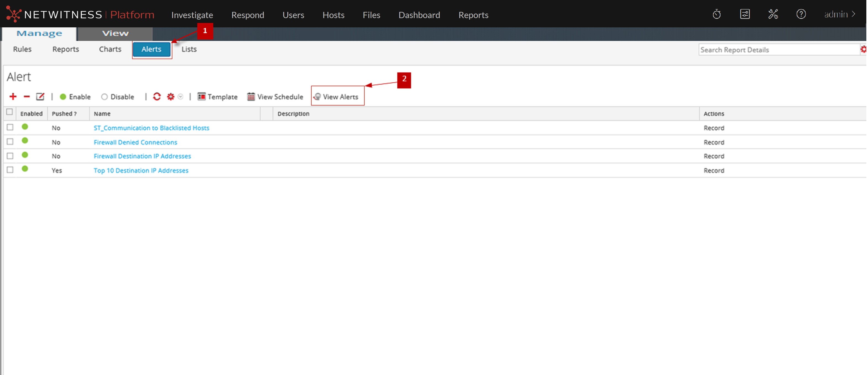Expand the admin user menu
The height and width of the screenshot is (375, 868).
839,14
